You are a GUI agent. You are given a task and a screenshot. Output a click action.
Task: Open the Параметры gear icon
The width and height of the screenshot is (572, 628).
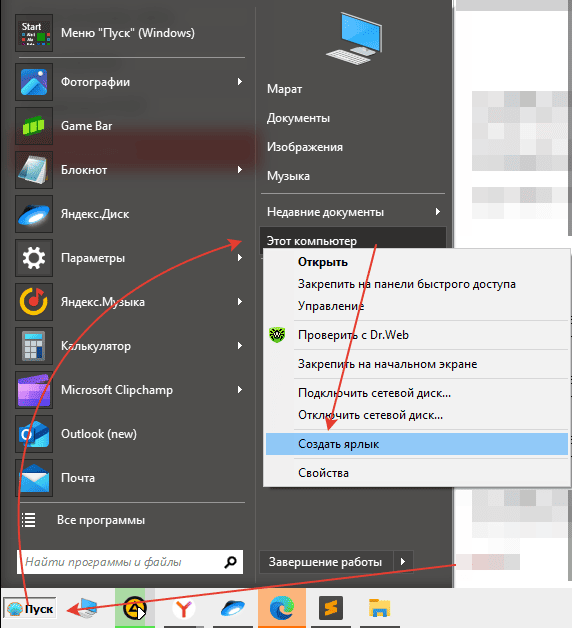[34, 258]
